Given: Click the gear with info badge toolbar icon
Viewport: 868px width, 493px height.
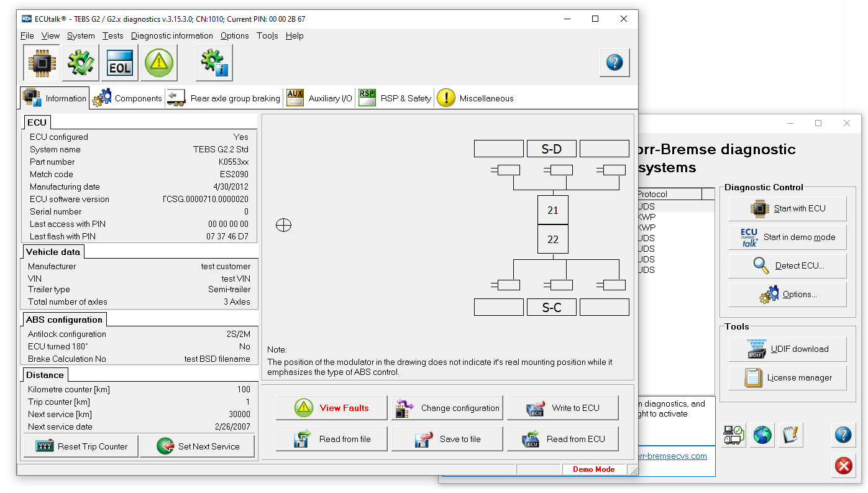Looking at the screenshot, I should (x=214, y=63).
